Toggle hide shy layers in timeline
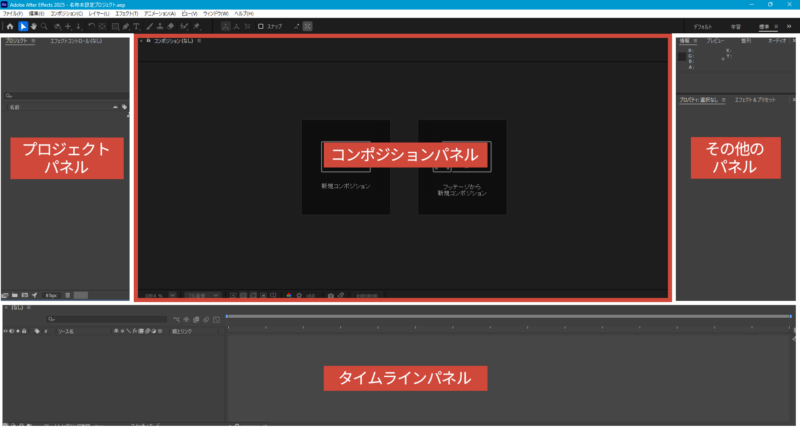Image resolution: width=800 pixels, height=430 pixels. pos(186,319)
